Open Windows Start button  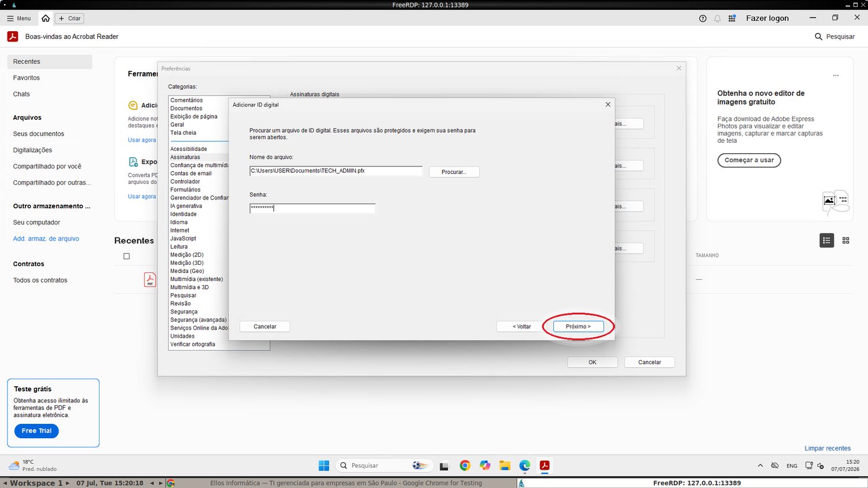[324, 465]
